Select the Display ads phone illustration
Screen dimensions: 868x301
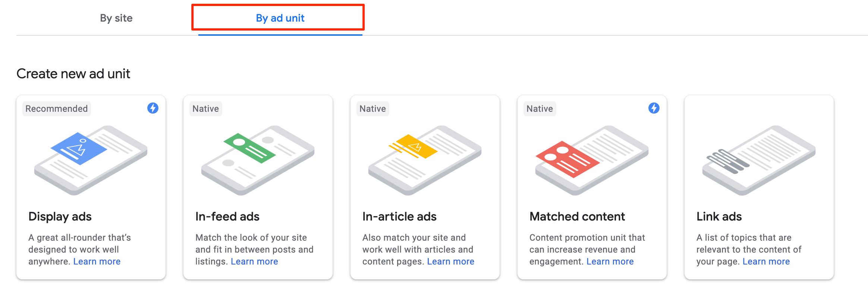click(91, 160)
